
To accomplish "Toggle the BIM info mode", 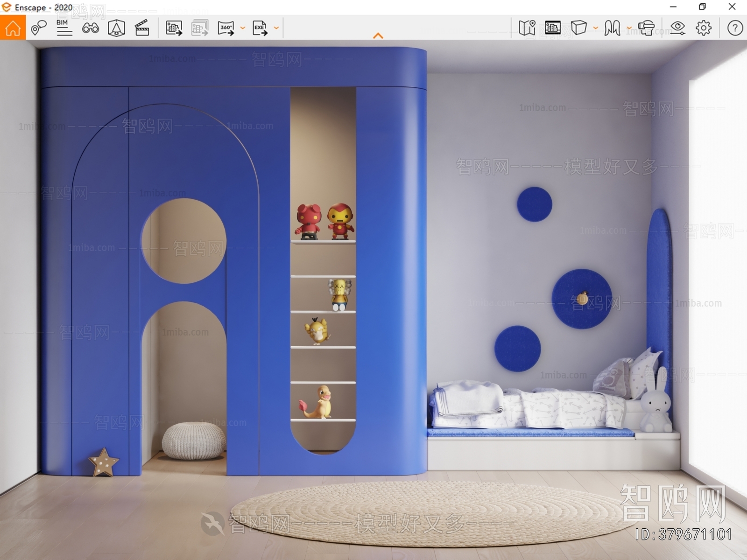I will click(x=64, y=28).
